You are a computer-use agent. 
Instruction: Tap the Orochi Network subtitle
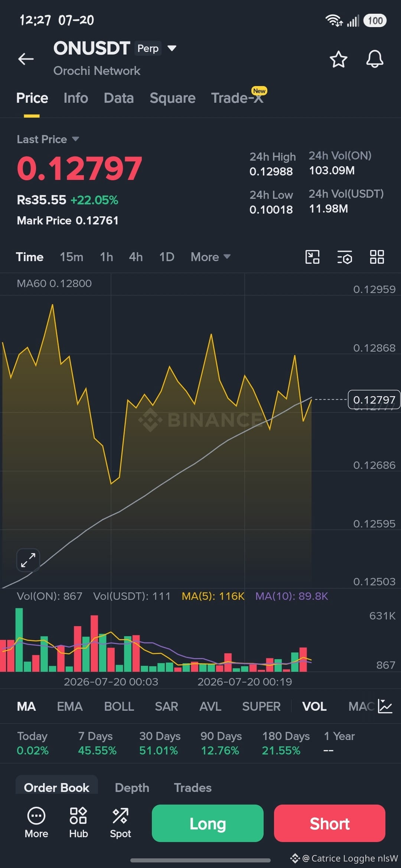point(97,70)
